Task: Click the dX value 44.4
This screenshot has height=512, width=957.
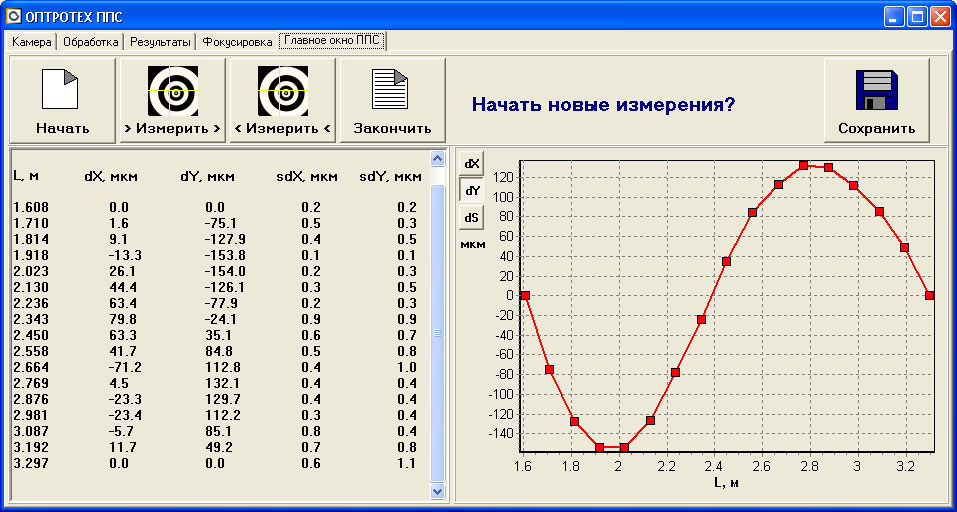Action: [122, 287]
